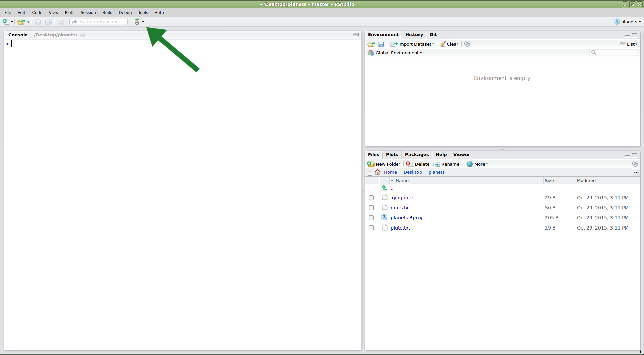Switch to the Git tab
This screenshot has width=644, height=355.
click(x=433, y=34)
